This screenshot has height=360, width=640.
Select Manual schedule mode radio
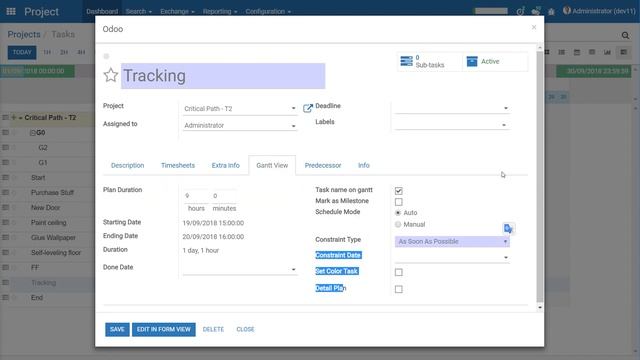[x=398, y=224]
